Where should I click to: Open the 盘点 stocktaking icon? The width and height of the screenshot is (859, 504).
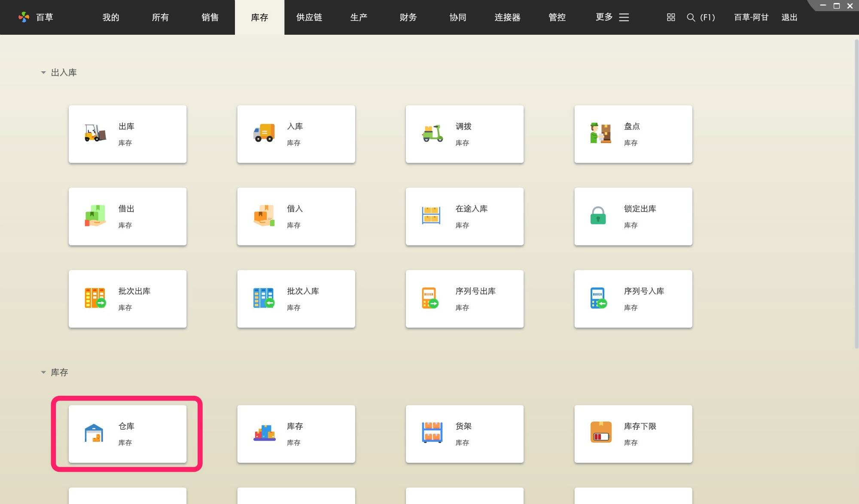click(x=600, y=134)
